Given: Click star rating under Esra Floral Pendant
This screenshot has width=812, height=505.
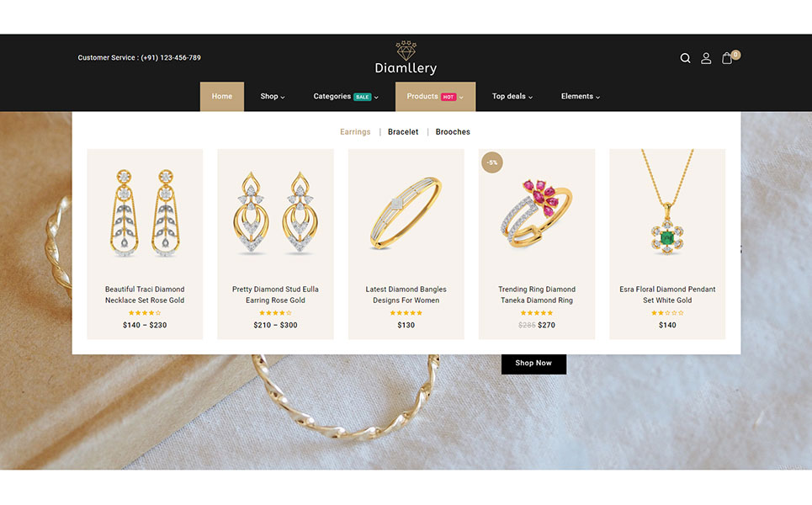Looking at the screenshot, I should (x=667, y=313).
